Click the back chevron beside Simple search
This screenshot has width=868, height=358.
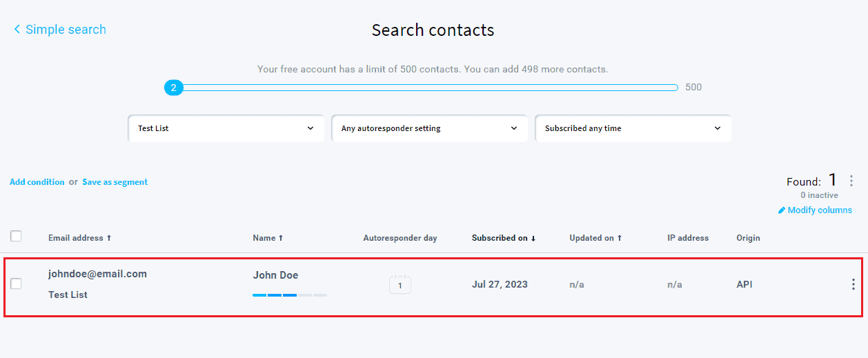click(17, 30)
